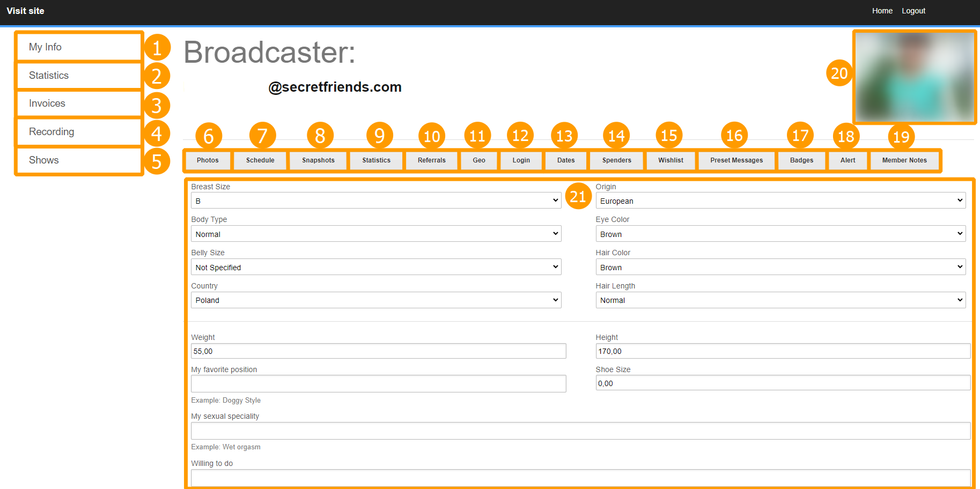This screenshot has height=489, width=980.
Task: Click the Visit site link
Action: click(x=25, y=11)
